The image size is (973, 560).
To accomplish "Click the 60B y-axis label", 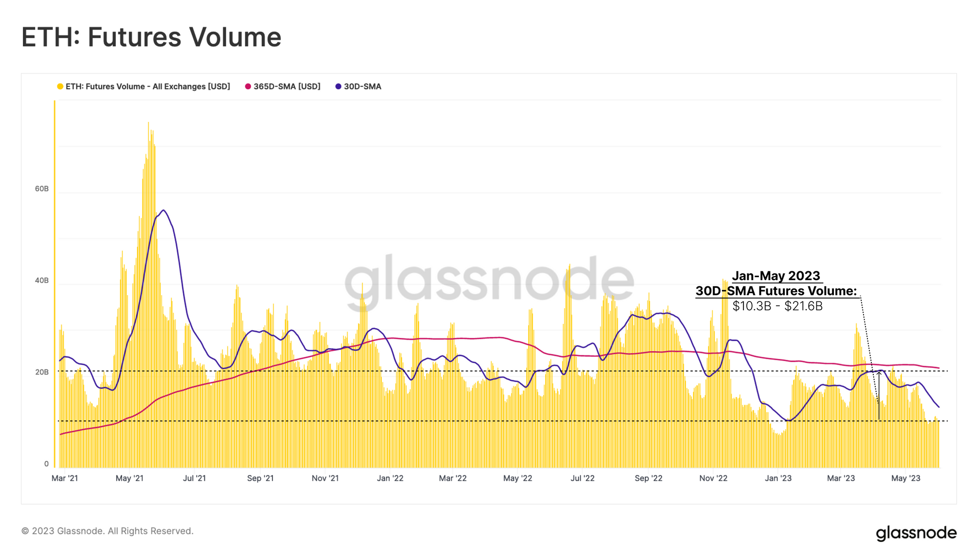I will click(x=42, y=189).
